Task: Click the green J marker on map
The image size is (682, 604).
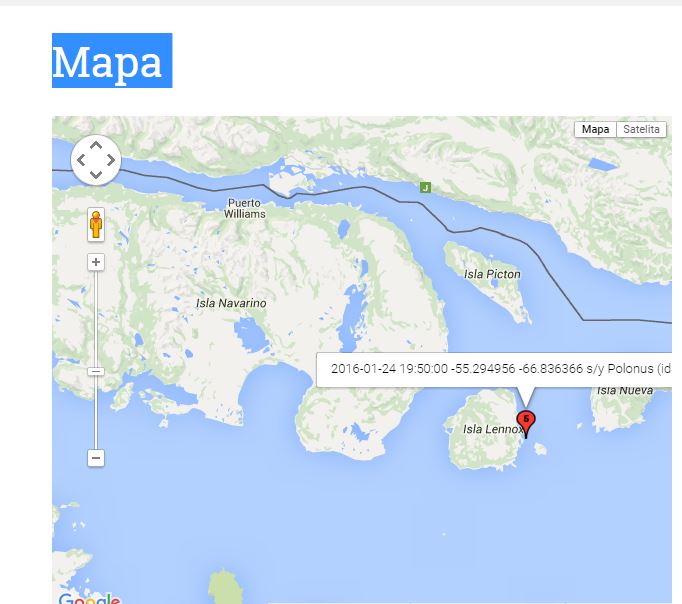Action: click(425, 187)
